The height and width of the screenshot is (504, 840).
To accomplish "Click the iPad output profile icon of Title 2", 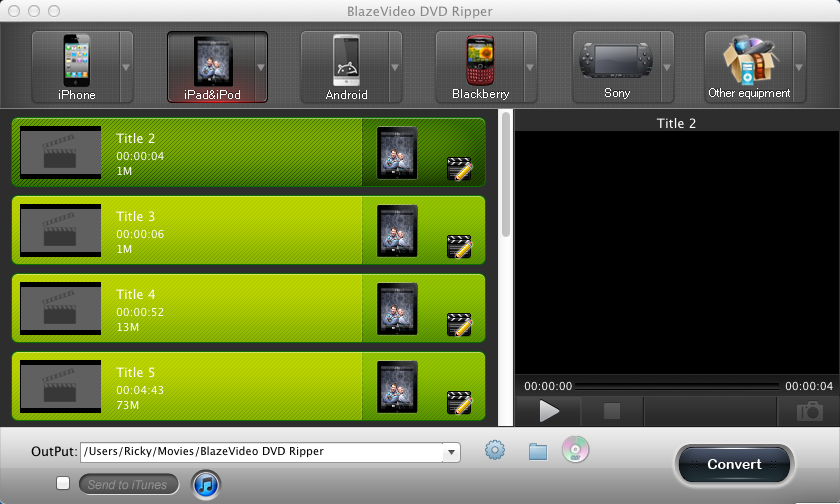I will click(x=397, y=153).
